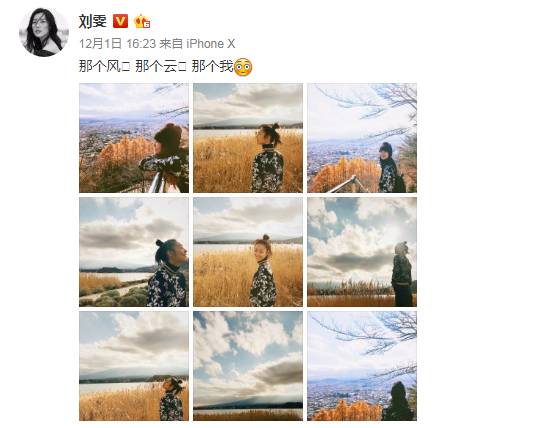
Task: Open first photo with woman leaning on railing
Action: pos(134,138)
